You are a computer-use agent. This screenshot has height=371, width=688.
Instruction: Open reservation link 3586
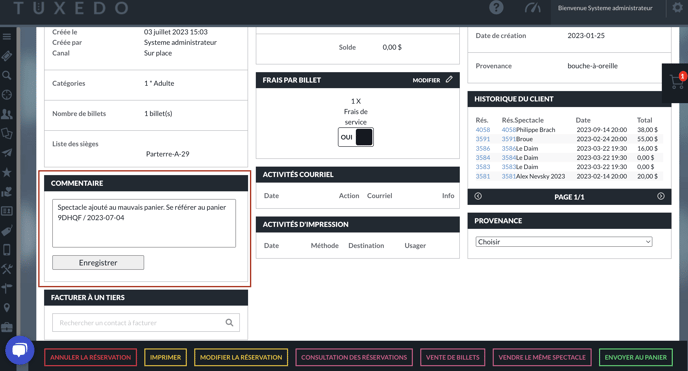[x=483, y=149]
